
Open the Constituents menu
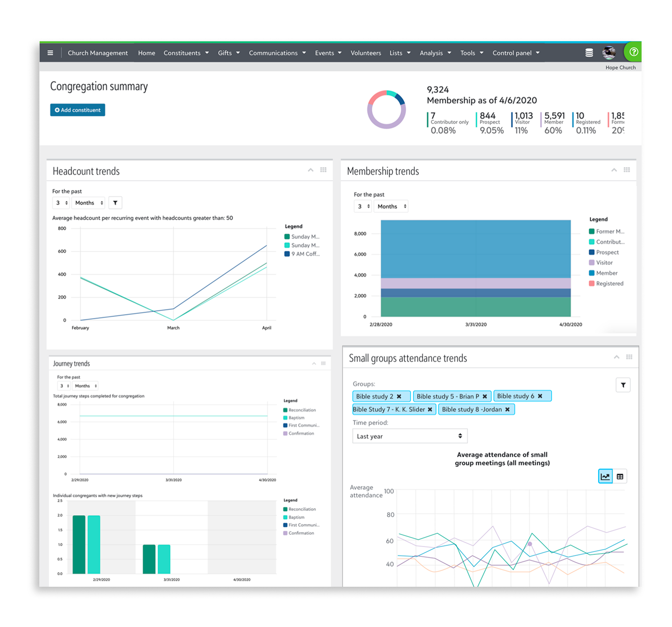click(186, 53)
